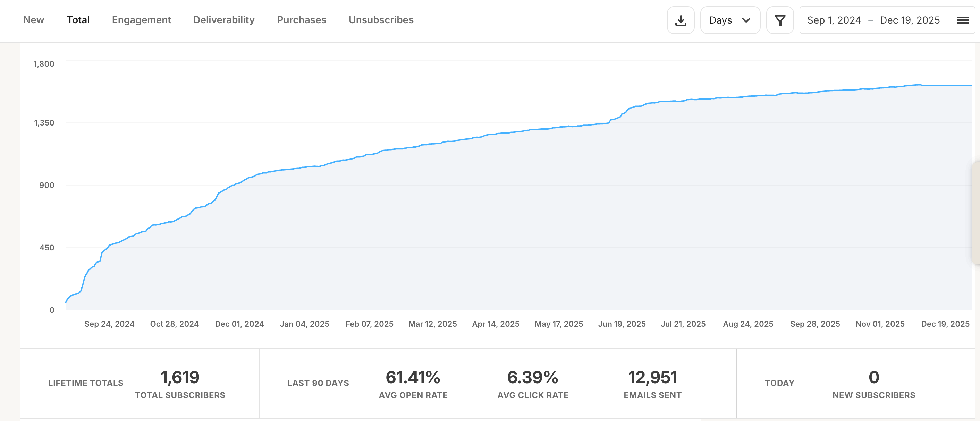980x421 pixels.
Task: Click the Days dropdown chevron arrow
Action: 746,20
